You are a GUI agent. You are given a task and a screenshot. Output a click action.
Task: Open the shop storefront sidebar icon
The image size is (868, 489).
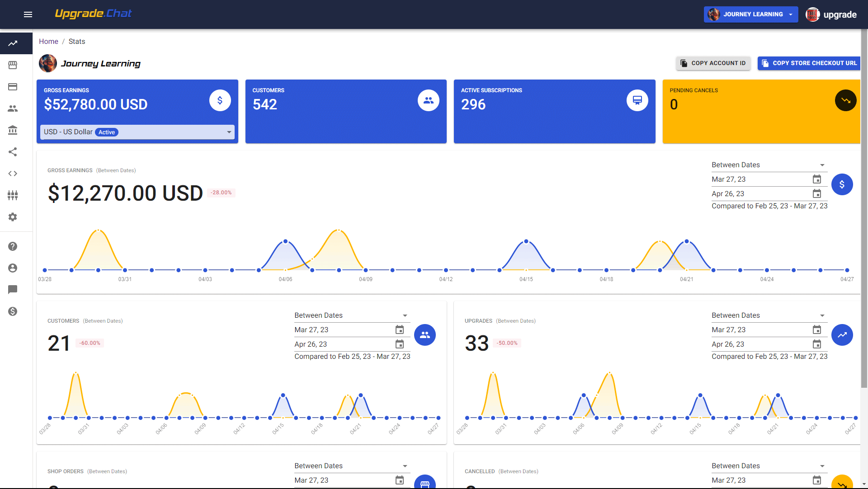[x=13, y=65]
